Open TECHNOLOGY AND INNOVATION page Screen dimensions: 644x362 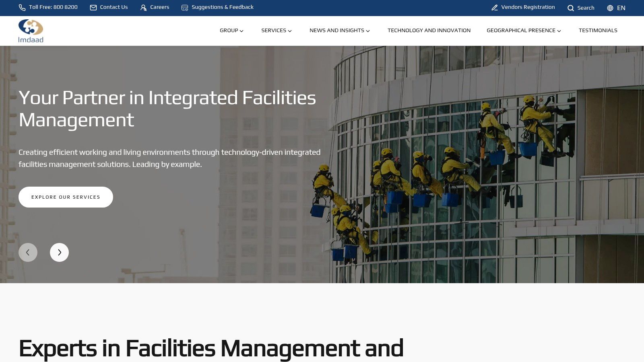click(429, 31)
